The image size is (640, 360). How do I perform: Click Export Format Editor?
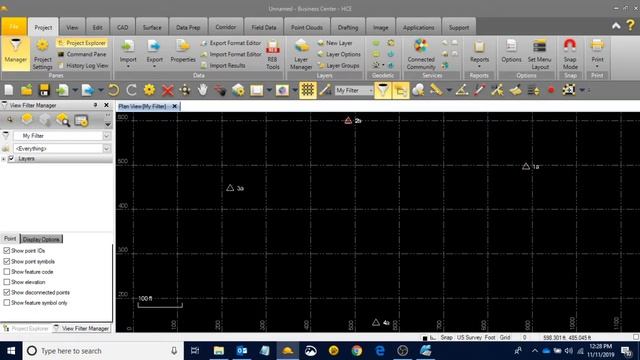pos(231,43)
